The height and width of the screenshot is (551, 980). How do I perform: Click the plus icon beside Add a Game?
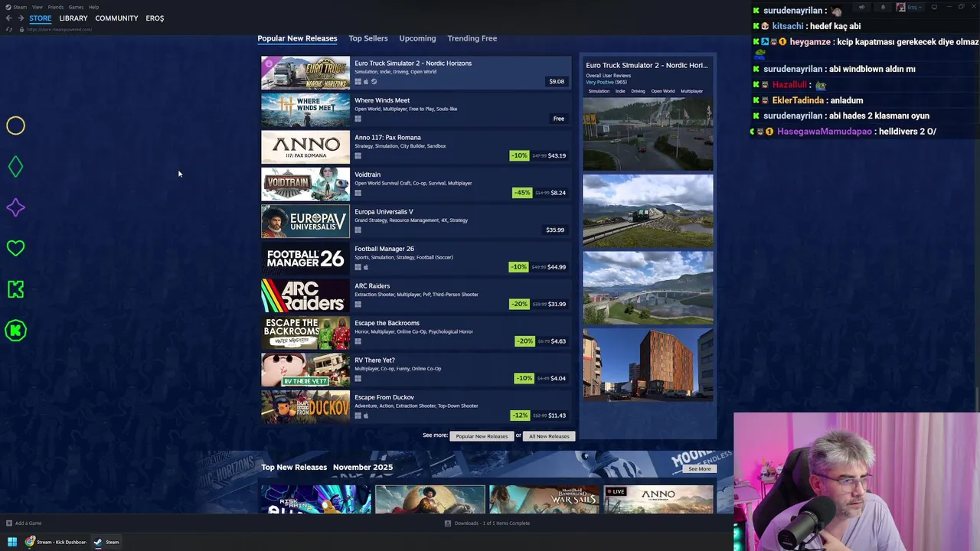[x=9, y=523]
